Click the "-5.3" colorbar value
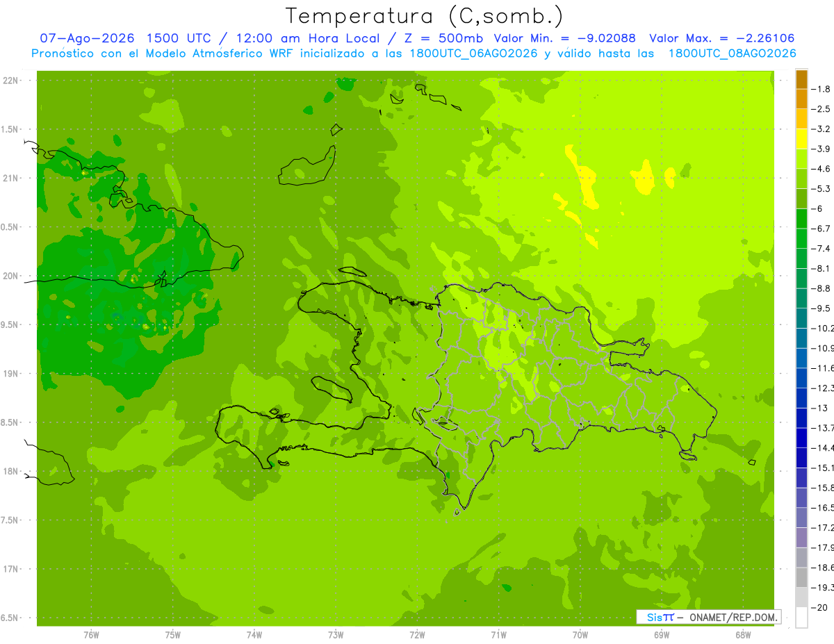 (x=821, y=189)
